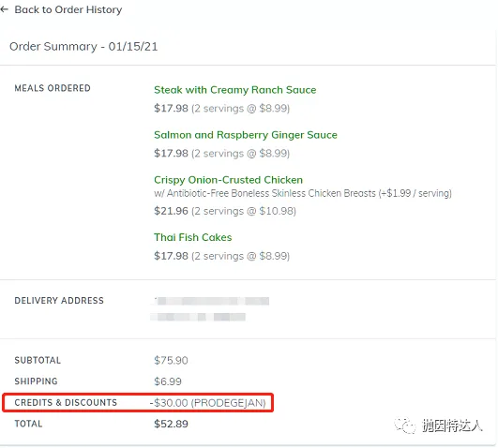
Task: Click the $6.99 shipping value
Action: click(x=168, y=381)
